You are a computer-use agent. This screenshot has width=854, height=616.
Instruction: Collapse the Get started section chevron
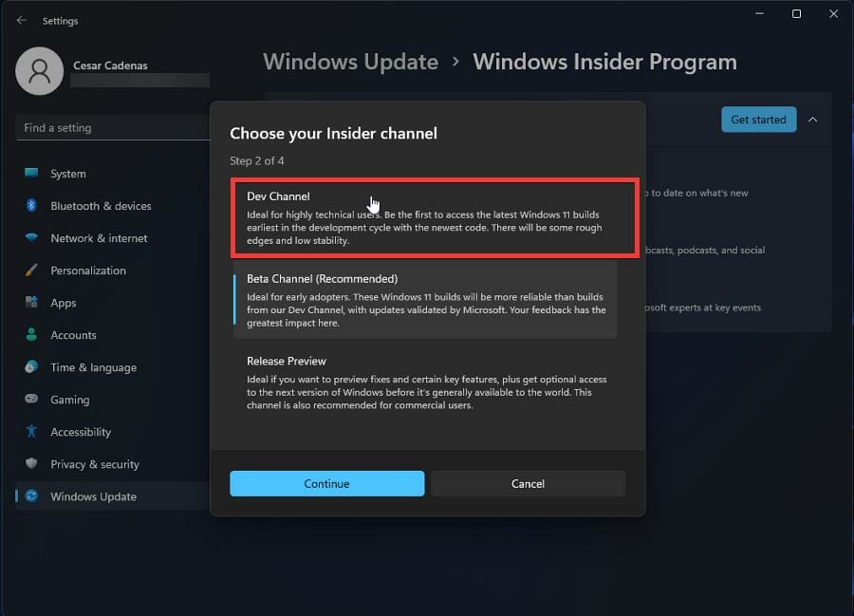[812, 120]
